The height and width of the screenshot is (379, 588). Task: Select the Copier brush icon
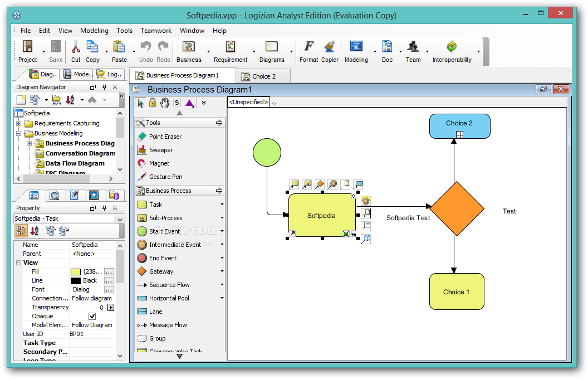[x=330, y=47]
